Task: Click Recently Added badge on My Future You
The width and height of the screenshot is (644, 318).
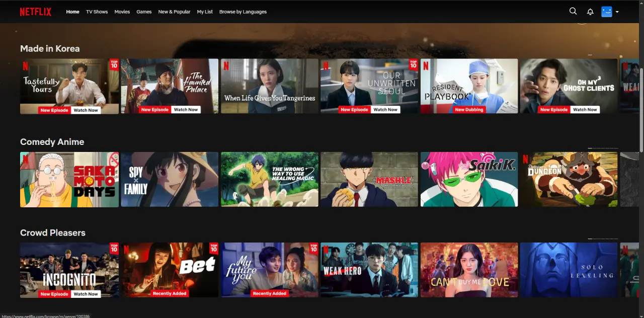Action: 269,294
